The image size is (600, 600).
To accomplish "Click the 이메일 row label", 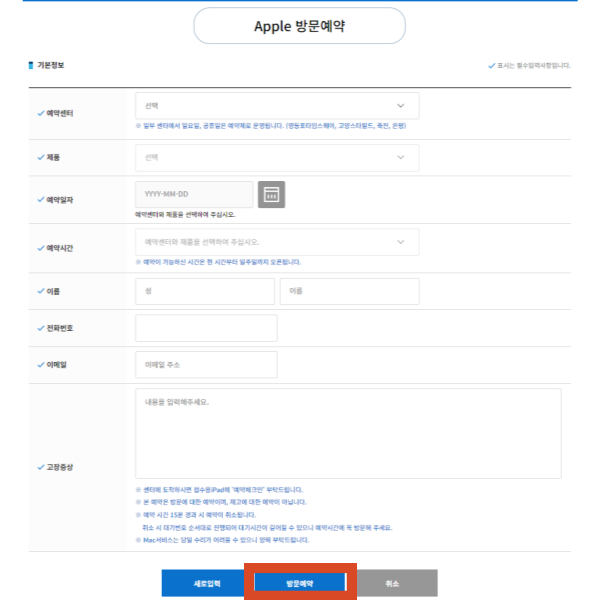I will coord(56,365).
